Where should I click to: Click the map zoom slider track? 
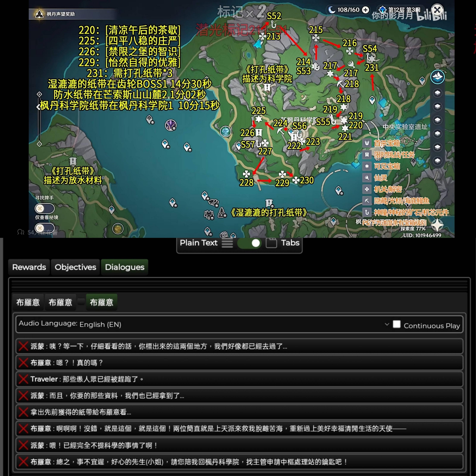39,119
